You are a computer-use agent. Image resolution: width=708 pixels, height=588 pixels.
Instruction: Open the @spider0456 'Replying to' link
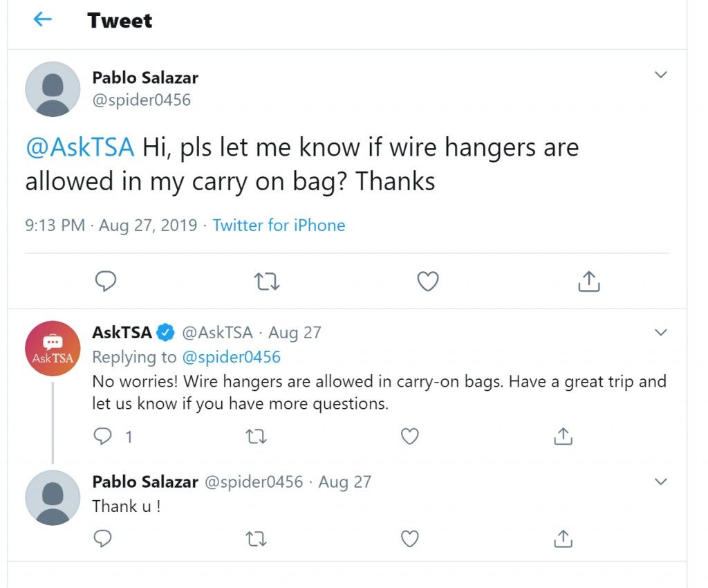pyautogui.click(x=231, y=357)
